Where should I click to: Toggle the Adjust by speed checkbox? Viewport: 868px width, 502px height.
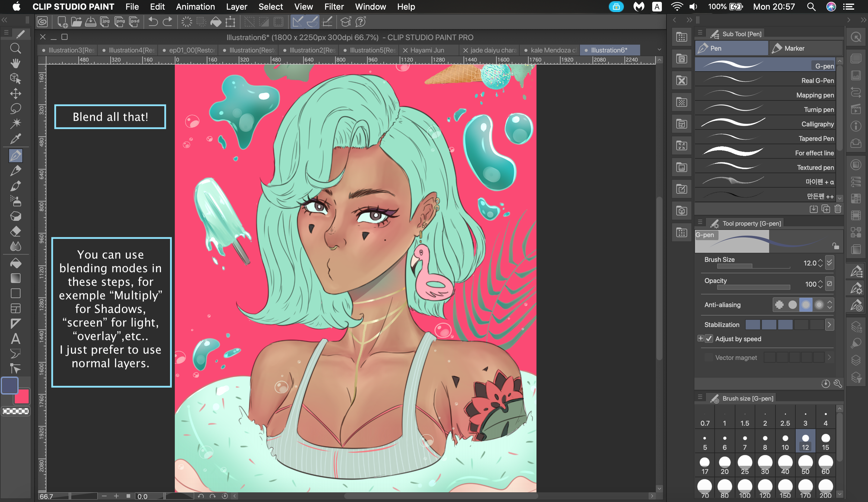click(x=709, y=338)
